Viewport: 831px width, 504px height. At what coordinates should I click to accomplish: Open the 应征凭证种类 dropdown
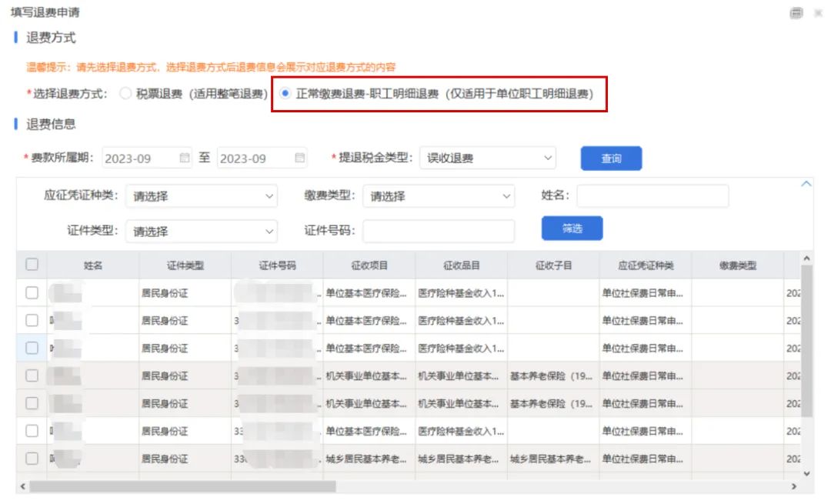(202, 196)
